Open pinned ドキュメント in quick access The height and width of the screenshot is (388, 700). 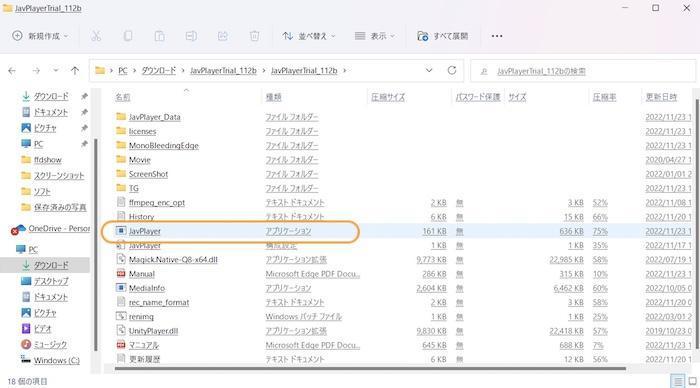(51, 112)
